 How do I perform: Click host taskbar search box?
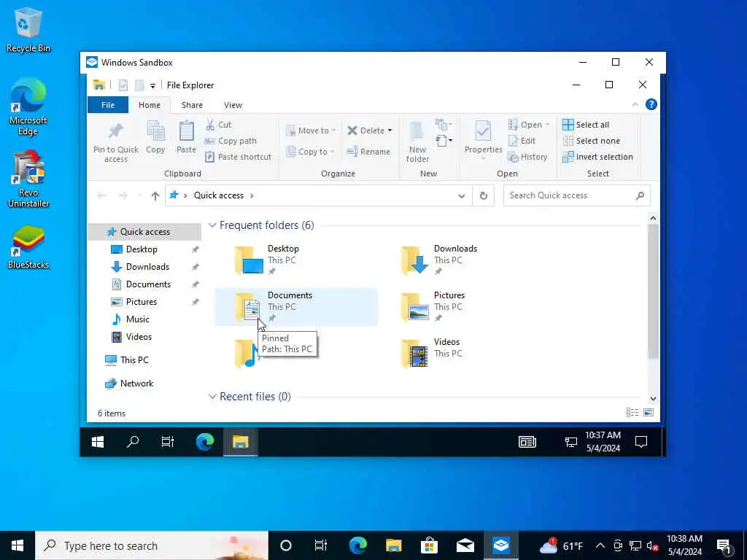152,545
